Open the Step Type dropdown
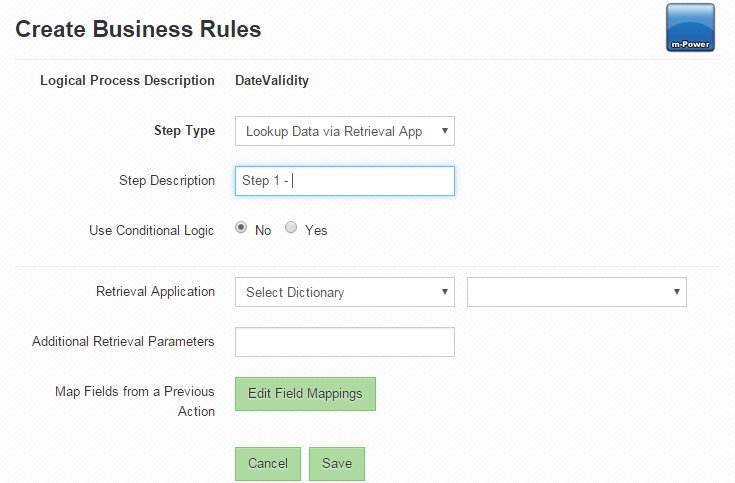 [345, 131]
